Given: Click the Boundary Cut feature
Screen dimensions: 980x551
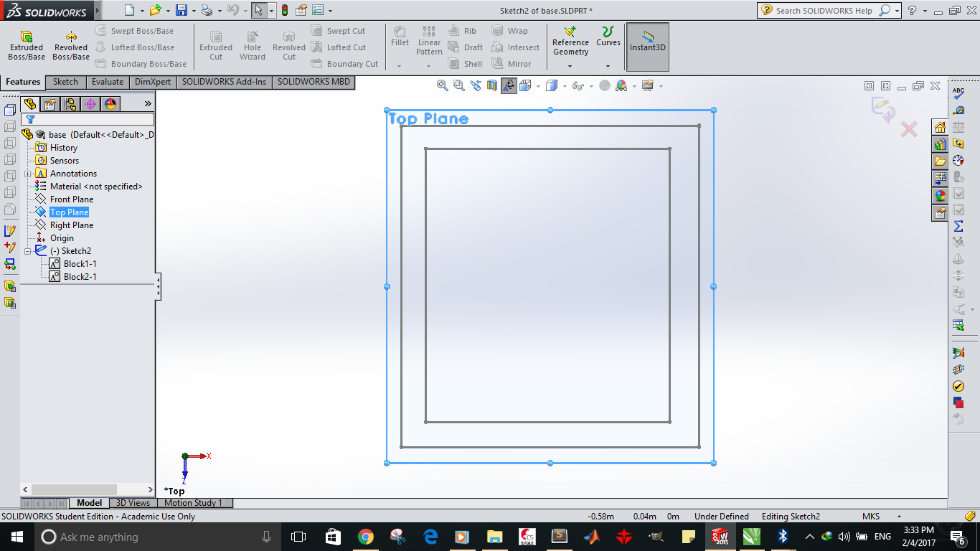Looking at the screenshot, I should (344, 64).
